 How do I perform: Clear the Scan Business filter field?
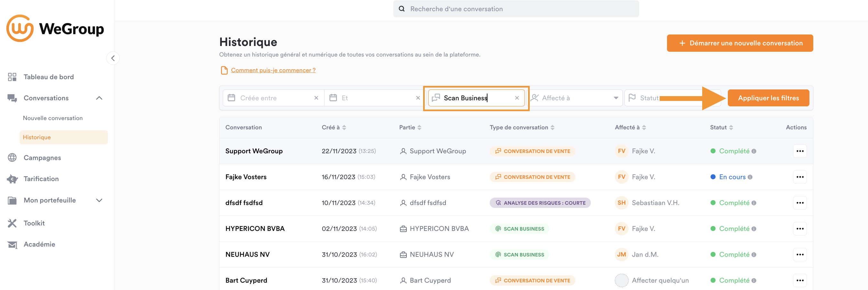tap(517, 98)
